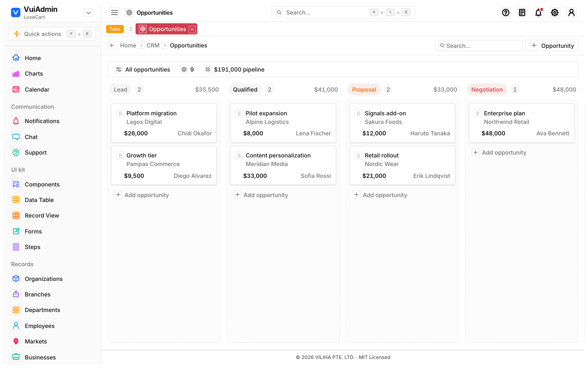
Task: Open Calendar in the sidebar
Action: tap(52, 89)
